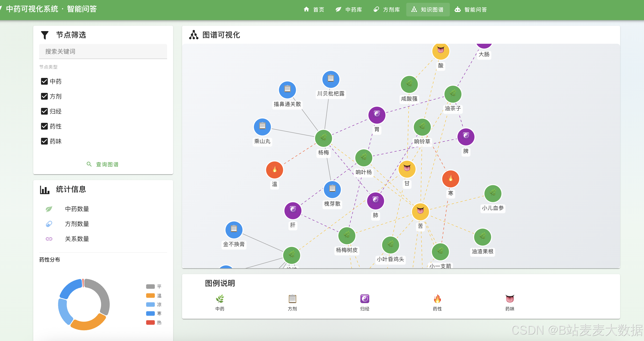Open the 中药库 navigation tab
Screen dimensions: 644x341
pyautogui.click(x=349, y=10)
